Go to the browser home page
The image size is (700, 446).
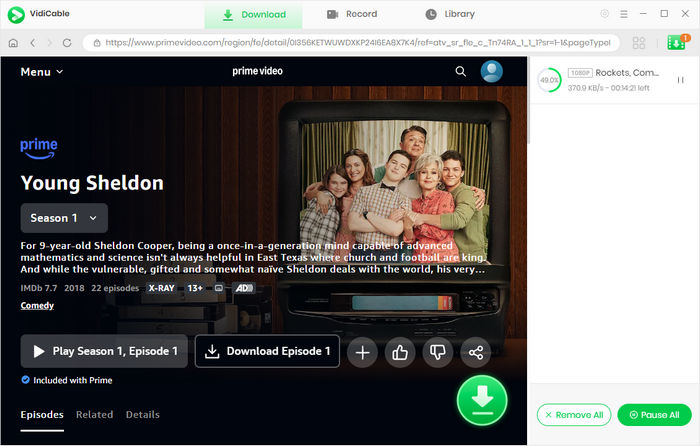[x=13, y=43]
